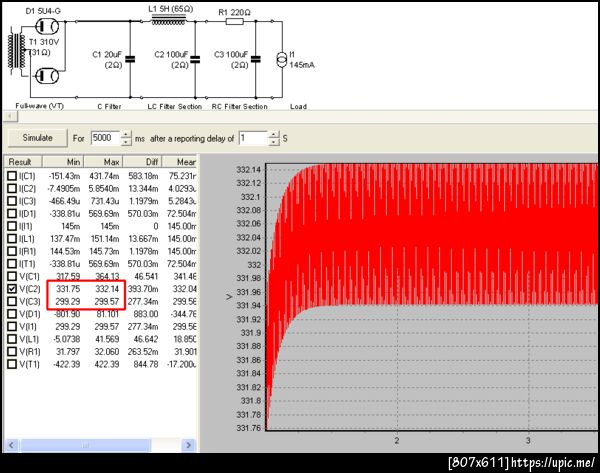Sort by the Mean column header
Image resolution: width=600 pixels, height=473 pixels.
click(179, 162)
